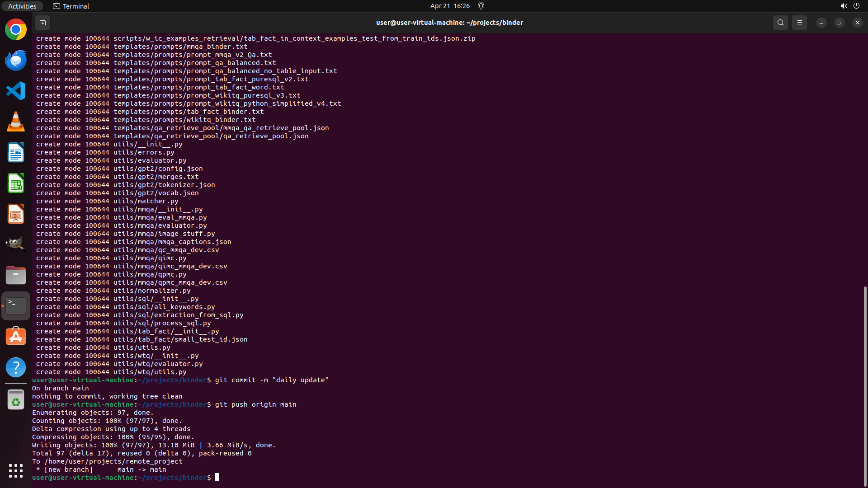868x488 pixels.
Task: Open LibreOffice Writer from the dock
Action: [16, 153]
